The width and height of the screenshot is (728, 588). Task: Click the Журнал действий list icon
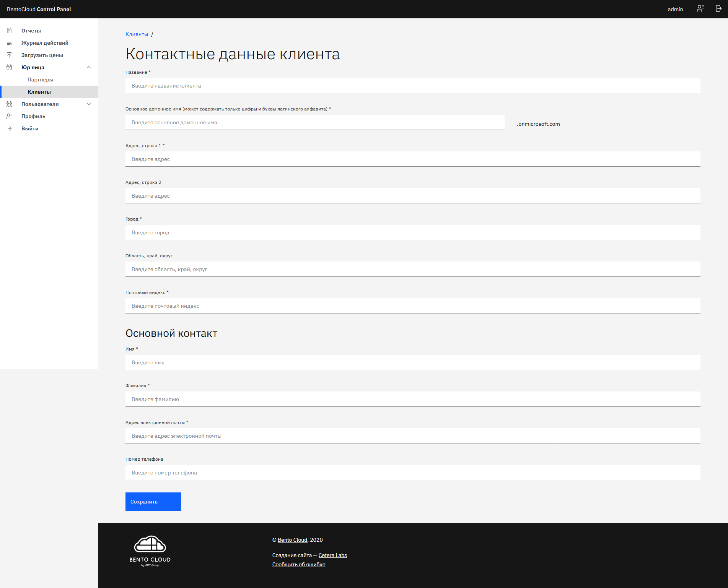point(10,43)
